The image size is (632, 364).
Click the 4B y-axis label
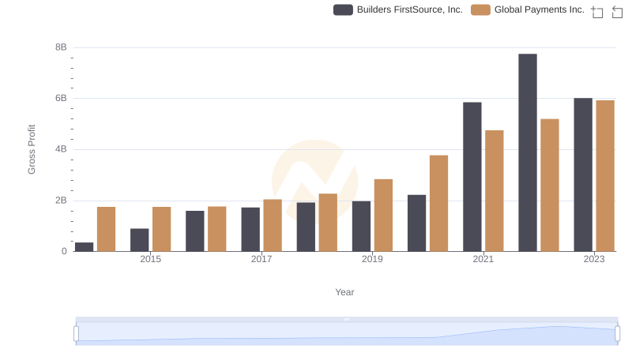pyautogui.click(x=61, y=149)
